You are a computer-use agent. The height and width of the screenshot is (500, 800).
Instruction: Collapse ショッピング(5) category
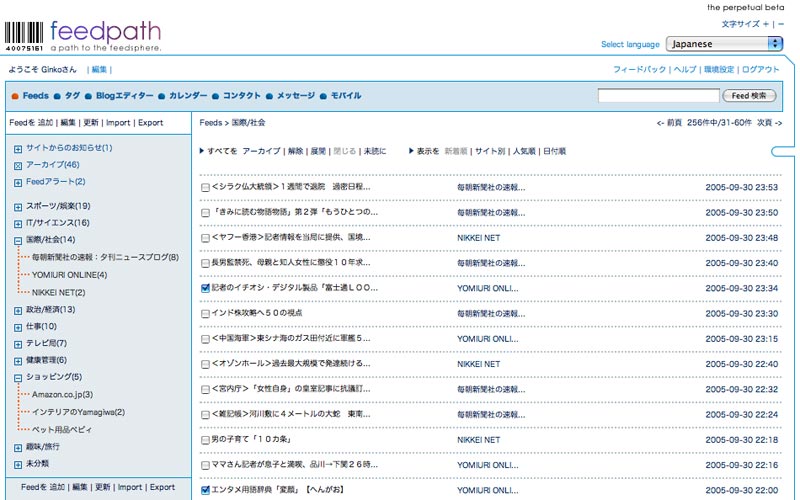18,378
